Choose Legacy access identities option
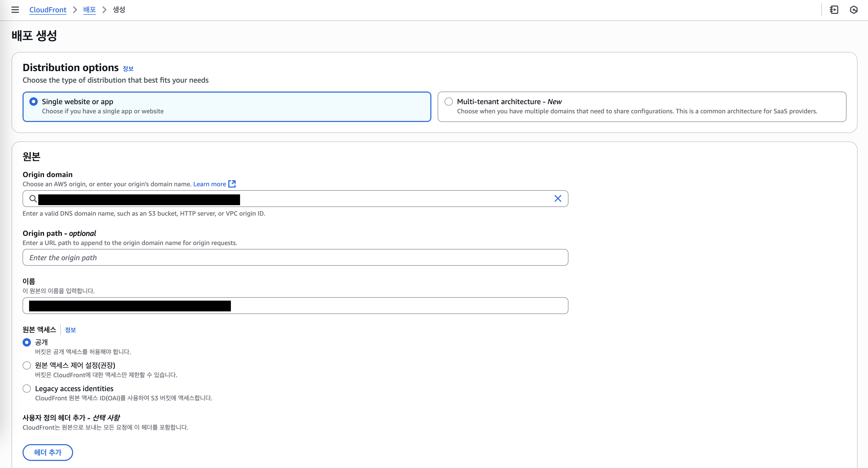 pos(27,389)
